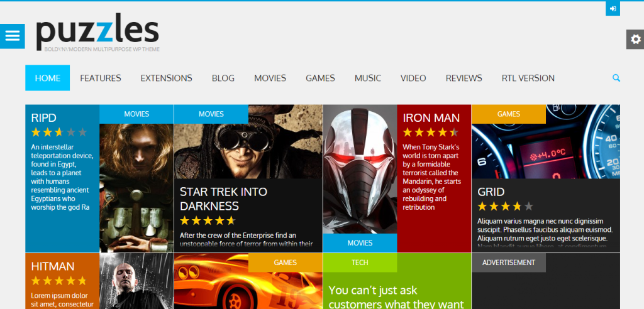This screenshot has width=644, height=309.
Task: Open Star Trek Into Darkness title link
Action: [x=223, y=198]
